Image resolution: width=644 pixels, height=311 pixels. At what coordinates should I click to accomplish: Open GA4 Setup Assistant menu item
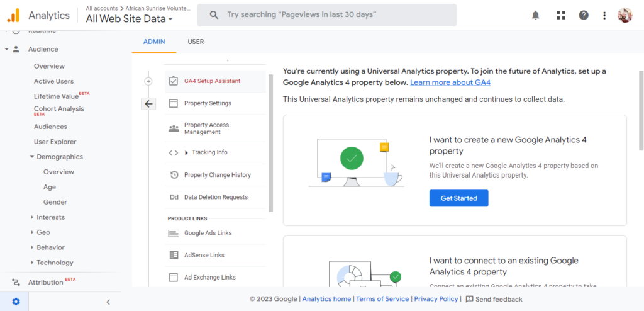coord(216,81)
